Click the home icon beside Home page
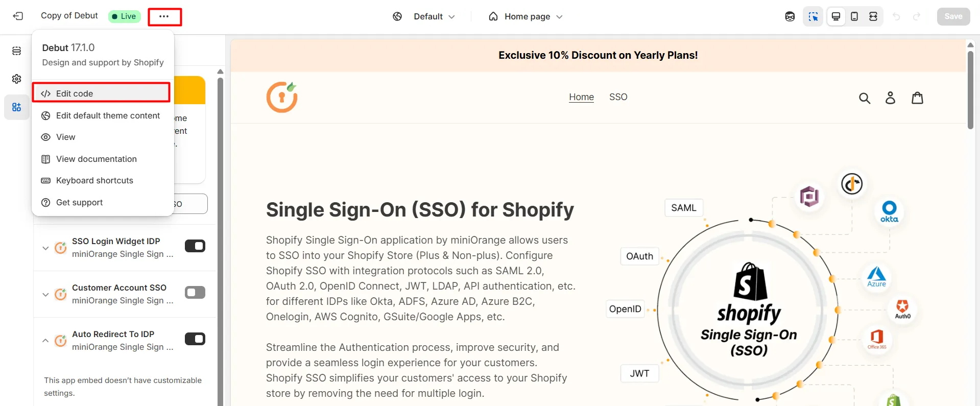Viewport: 980px width, 406px height. point(493,16)
